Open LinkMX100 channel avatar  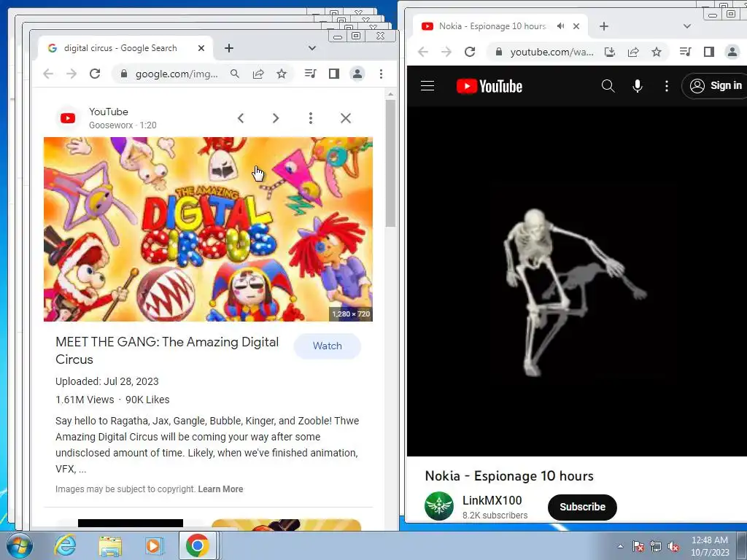(438, 506)
